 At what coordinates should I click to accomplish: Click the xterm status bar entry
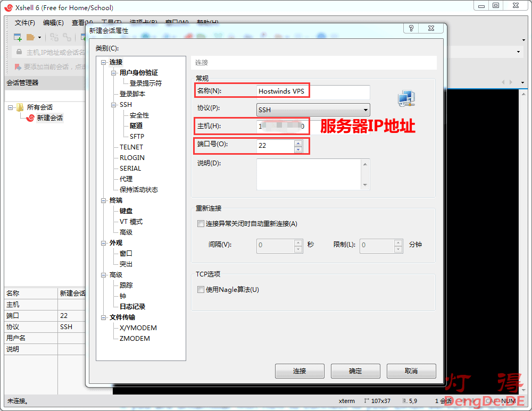tap(347, 401)
